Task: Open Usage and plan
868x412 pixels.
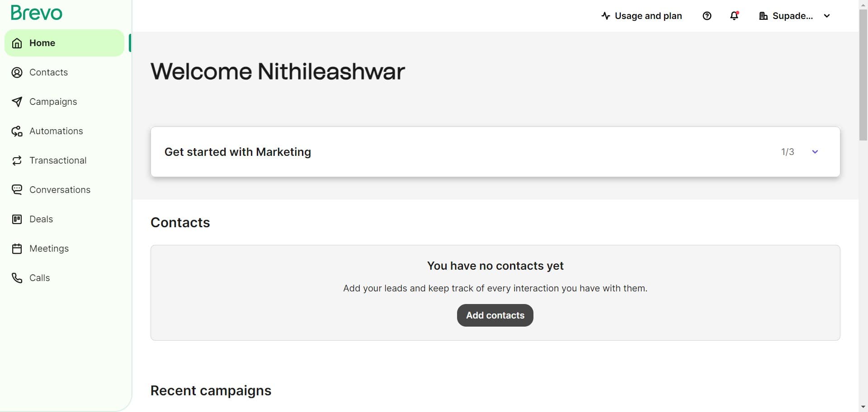Action: [x=648, y=15]
